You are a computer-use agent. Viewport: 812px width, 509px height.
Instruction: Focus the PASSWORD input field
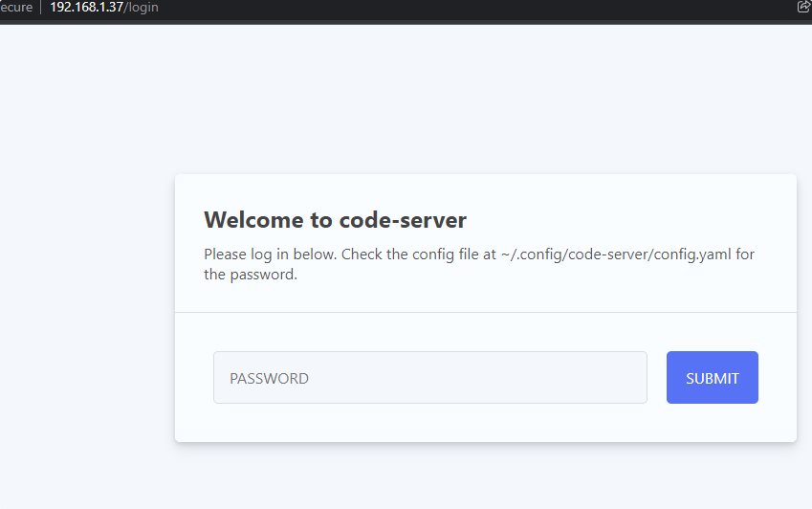(429, 378)
